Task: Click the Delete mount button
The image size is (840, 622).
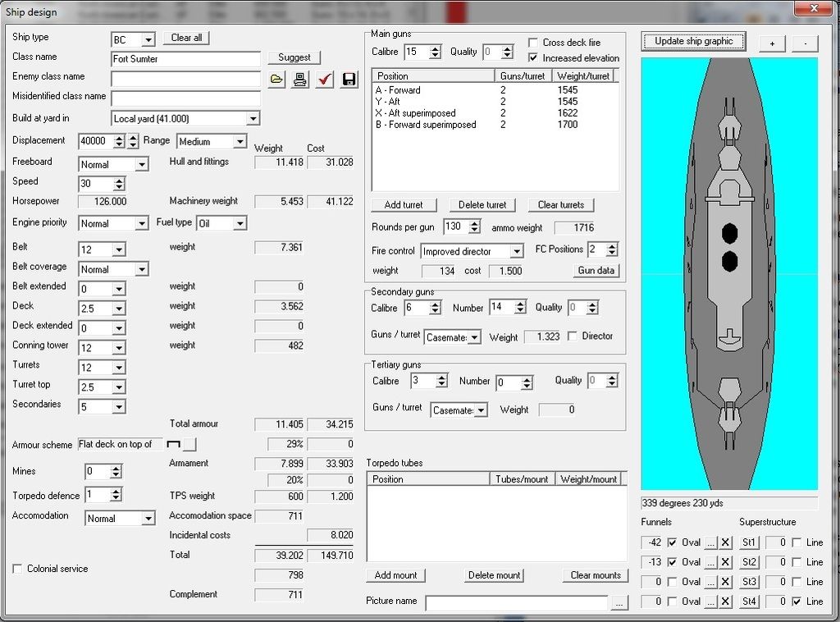Action: [x=494, y=575]
